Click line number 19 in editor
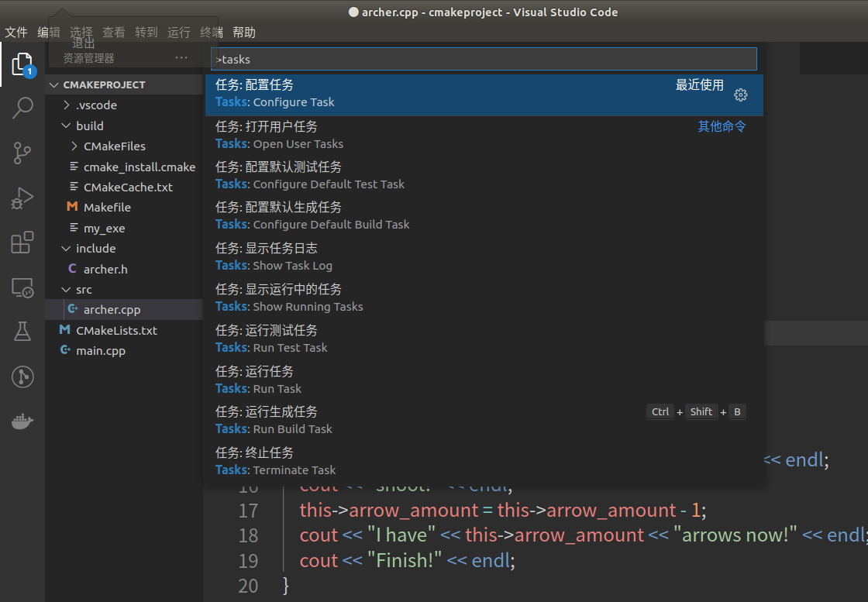 point(248,560)
